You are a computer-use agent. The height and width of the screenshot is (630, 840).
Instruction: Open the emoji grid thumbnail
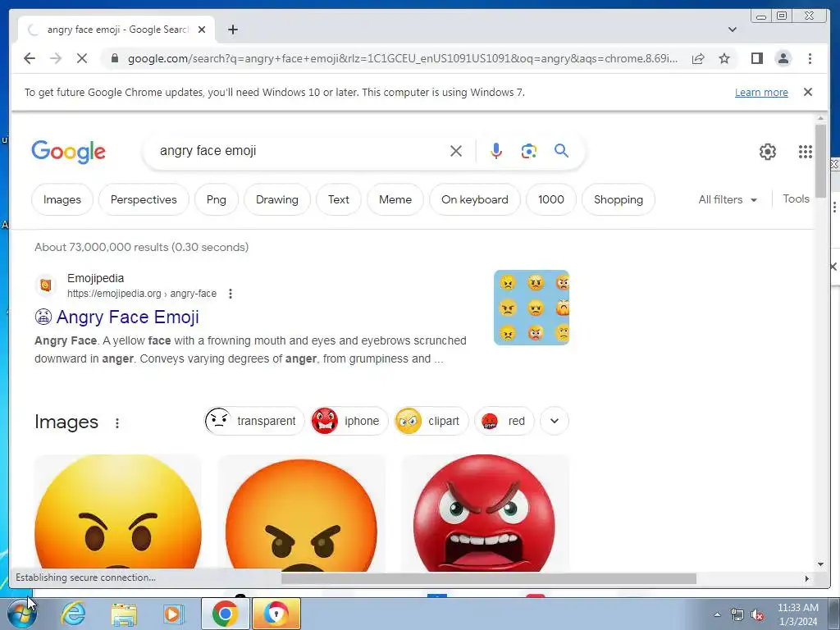coord(532,308)
